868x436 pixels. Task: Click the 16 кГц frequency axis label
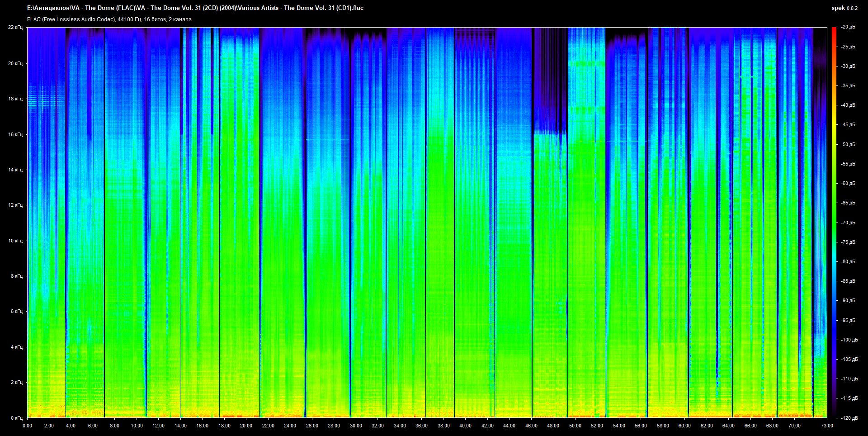pyautogui.click(x=15, y=134)
